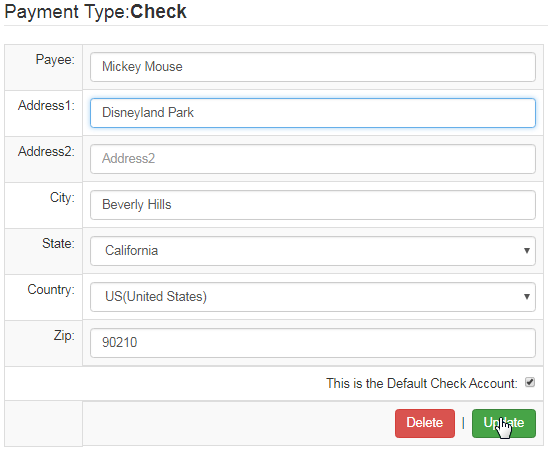Click the Address2 label
Viewport: 548px width, 449px height.
click(x=46, y=152)
